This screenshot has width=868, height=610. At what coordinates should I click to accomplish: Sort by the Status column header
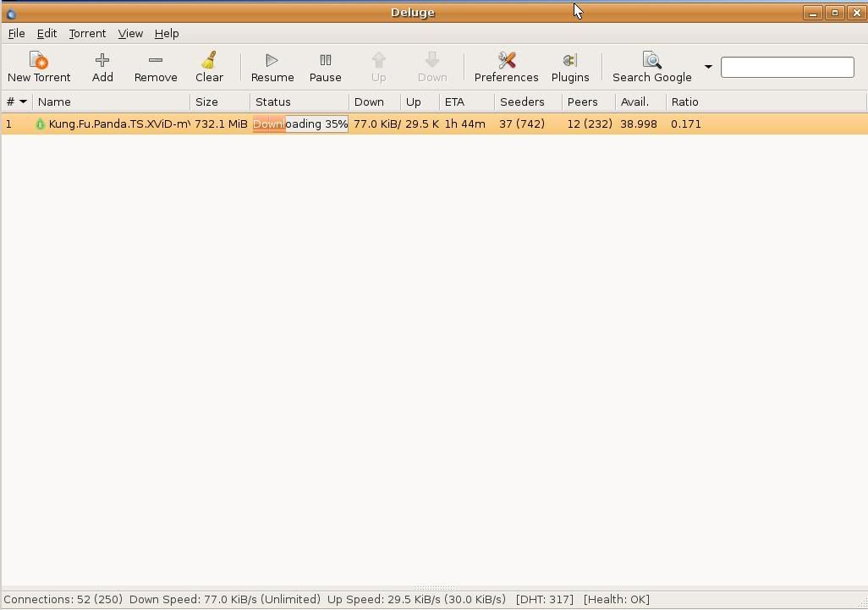(299, 102)
